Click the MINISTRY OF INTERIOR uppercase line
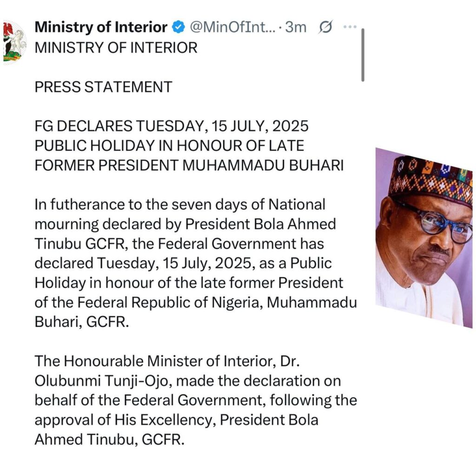Viewport: 476px width, 476px height. [116, 48]
